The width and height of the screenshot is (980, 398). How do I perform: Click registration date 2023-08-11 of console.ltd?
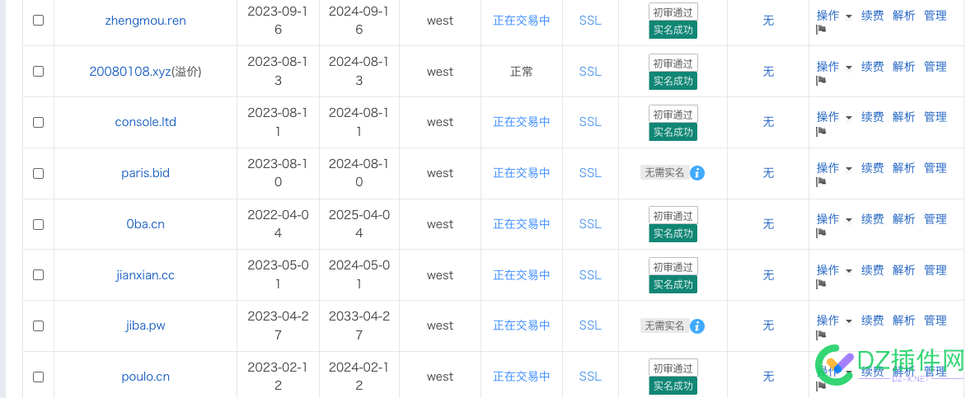click(x=278, y=122)
